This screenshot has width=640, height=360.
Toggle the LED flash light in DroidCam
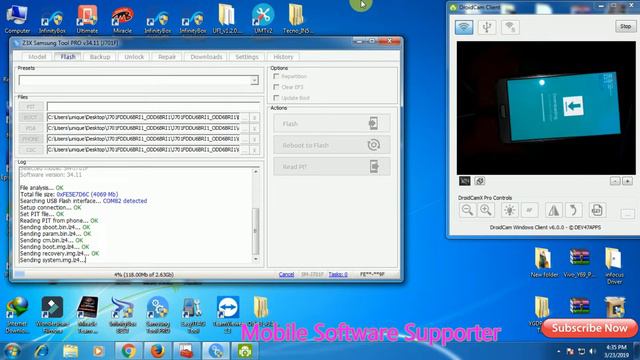509,210
